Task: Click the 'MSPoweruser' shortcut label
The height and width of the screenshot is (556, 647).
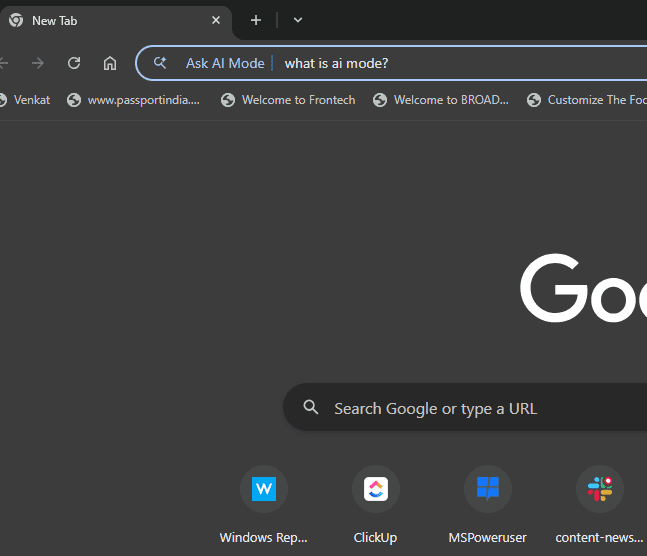Action: click(x=488, y=537)
